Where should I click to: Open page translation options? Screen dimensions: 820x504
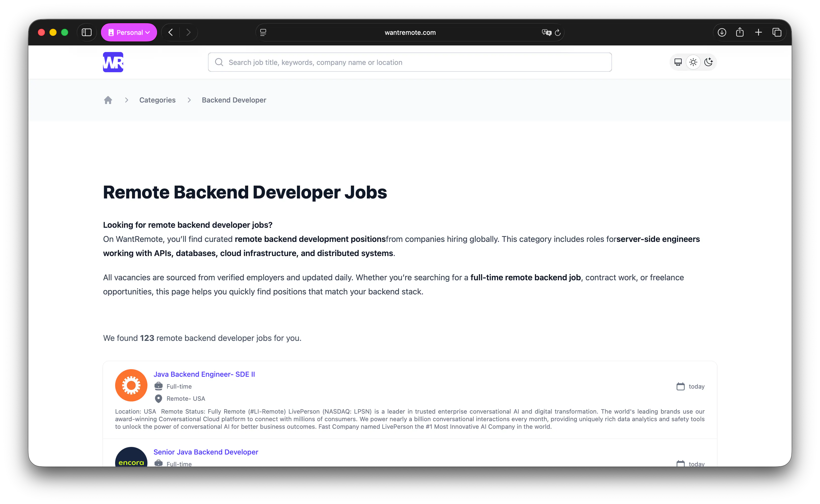[546, 32]
